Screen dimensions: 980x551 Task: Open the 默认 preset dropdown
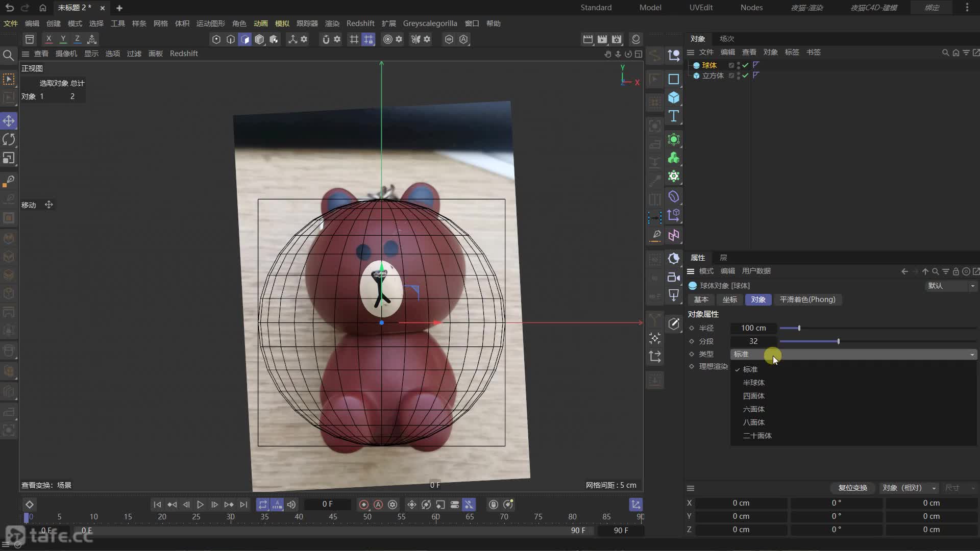tap(951, 286)
